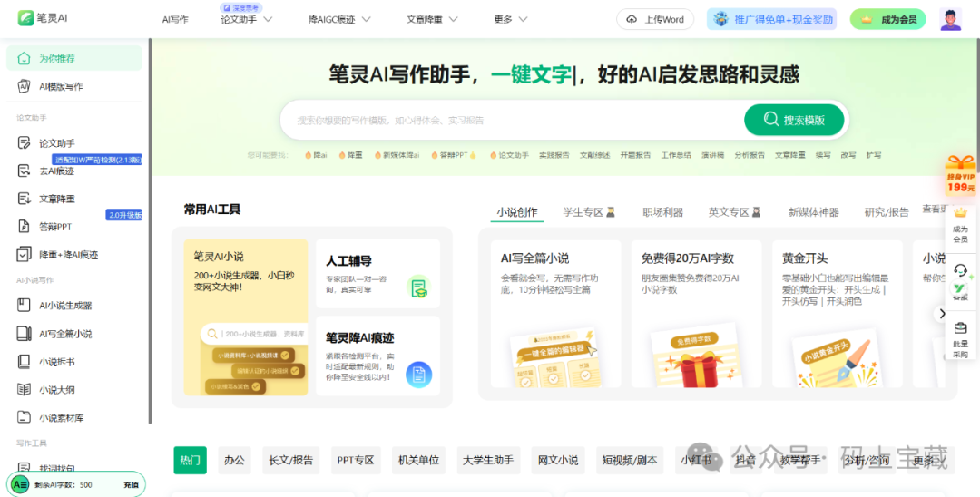
Task: Open AI写全篇小说 tool card
Action: point(555,314)
